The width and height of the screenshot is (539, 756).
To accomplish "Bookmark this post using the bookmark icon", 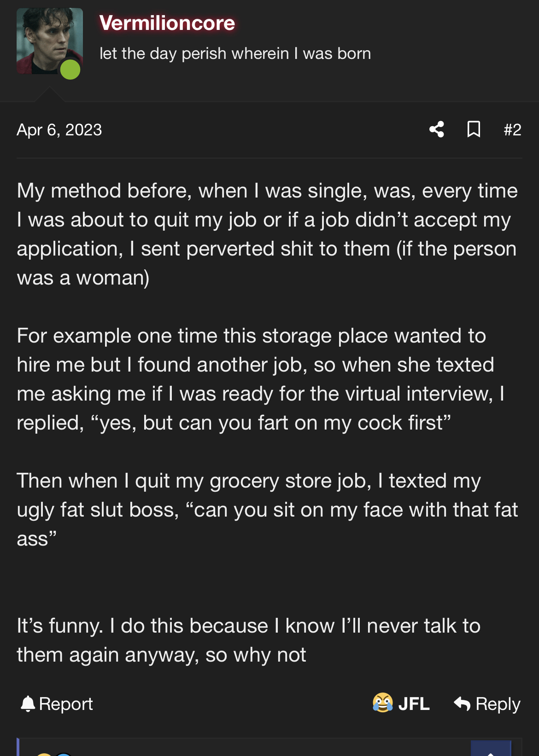I will (x=474, y=129).
